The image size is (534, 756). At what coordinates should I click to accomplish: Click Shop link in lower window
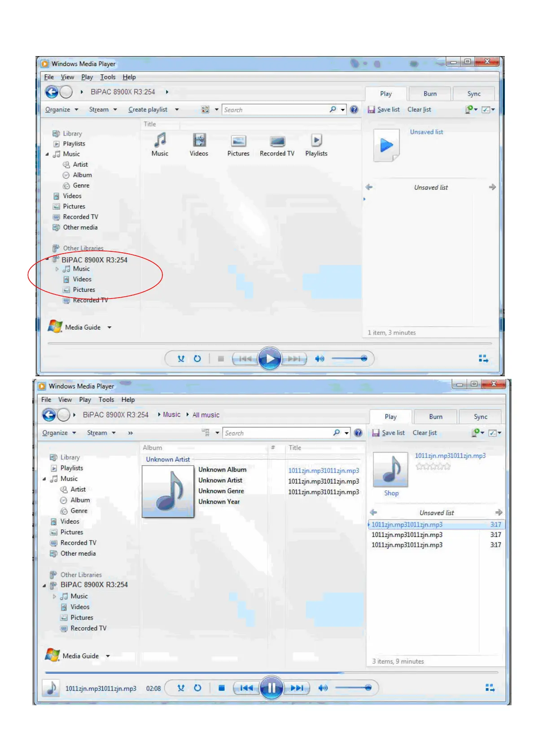[391, 493]
